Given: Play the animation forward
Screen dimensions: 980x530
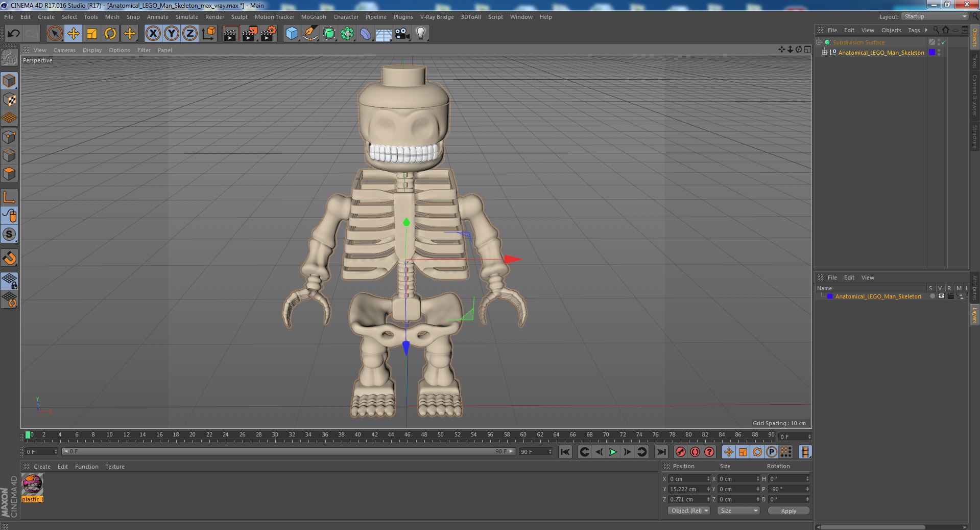Looking at the screenshot, I should point(613,452).
